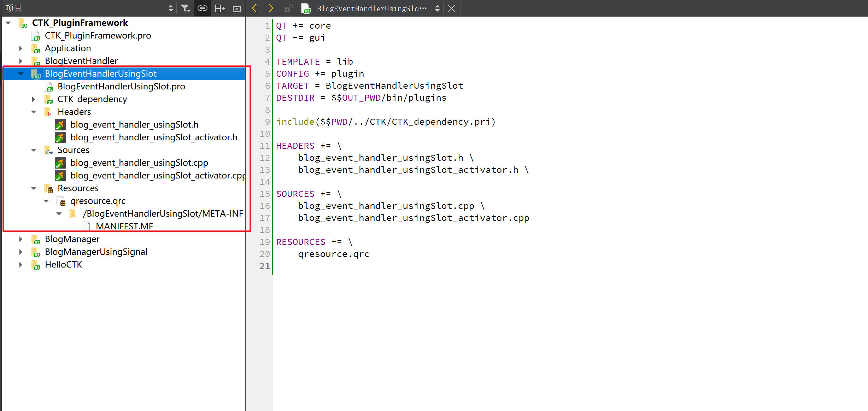Select CTK_PluginFramework.pro file
This screenshot has height=411, width=868.
[98, 36]
